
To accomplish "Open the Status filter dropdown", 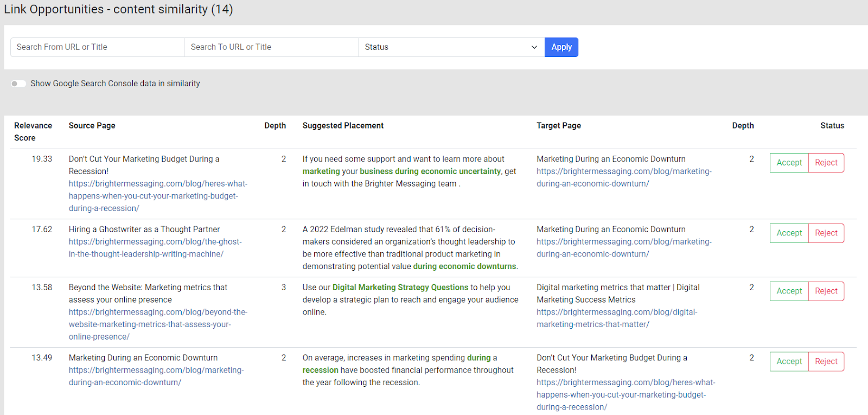I will [x=451, y=47].
